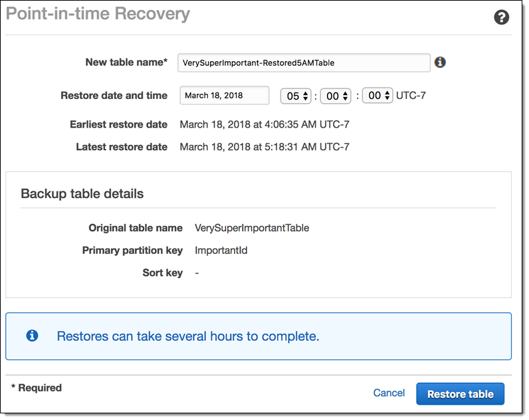Image resolution: width=529 pixels, height=420 pixels.
Task: Click the "* Required" footnote text
Action: click(37, 387)
